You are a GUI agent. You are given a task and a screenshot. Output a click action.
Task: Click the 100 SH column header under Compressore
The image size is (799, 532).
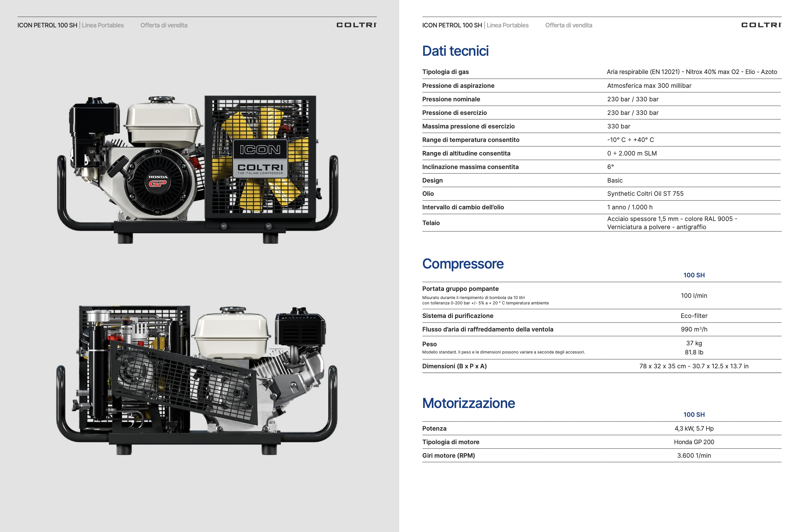[694, 275]
